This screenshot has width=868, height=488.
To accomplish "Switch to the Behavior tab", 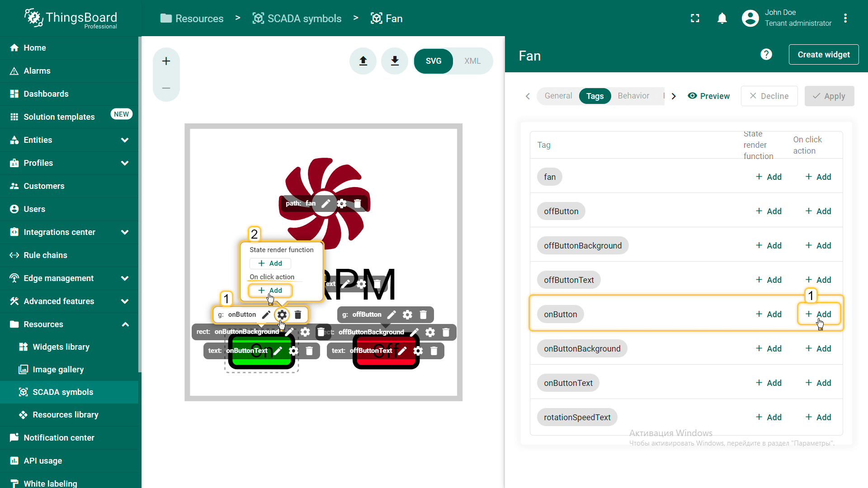I will pos(633,96).
